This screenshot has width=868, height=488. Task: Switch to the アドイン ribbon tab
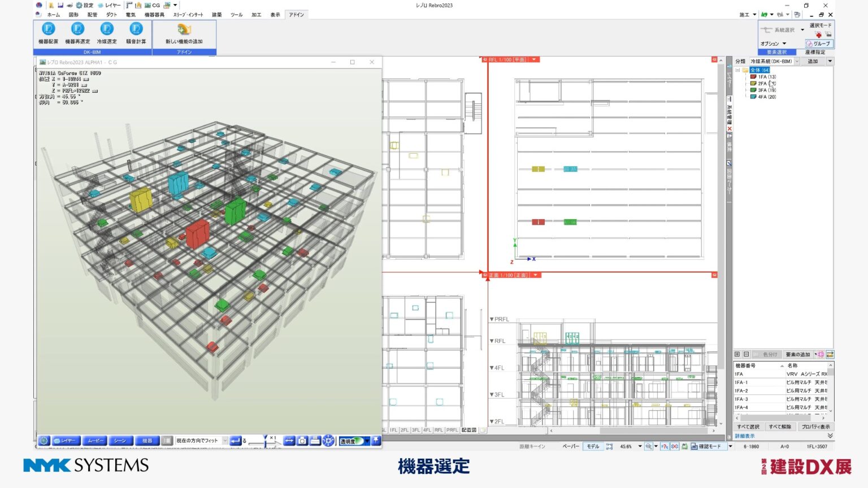coord(296,15)
